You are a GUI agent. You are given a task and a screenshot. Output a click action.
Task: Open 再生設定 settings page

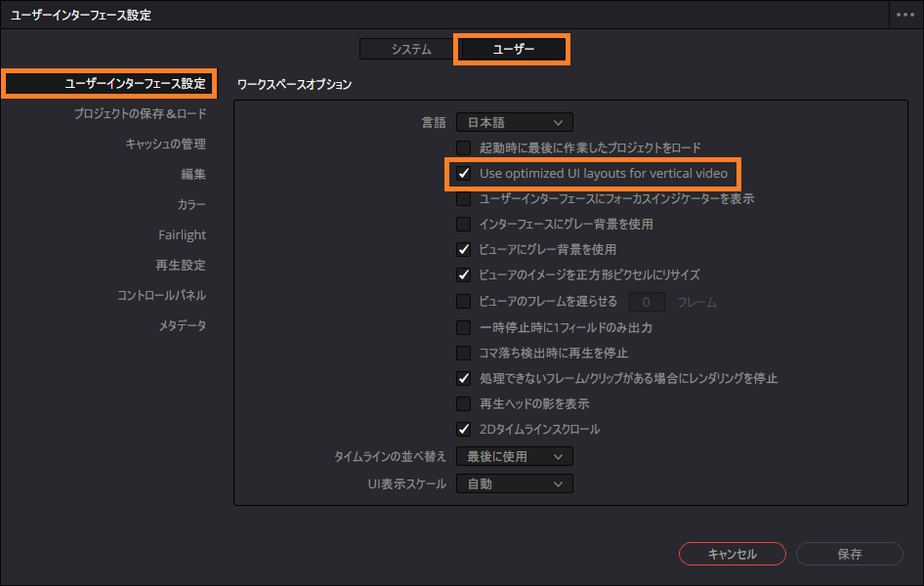click(x=181, y=265)
